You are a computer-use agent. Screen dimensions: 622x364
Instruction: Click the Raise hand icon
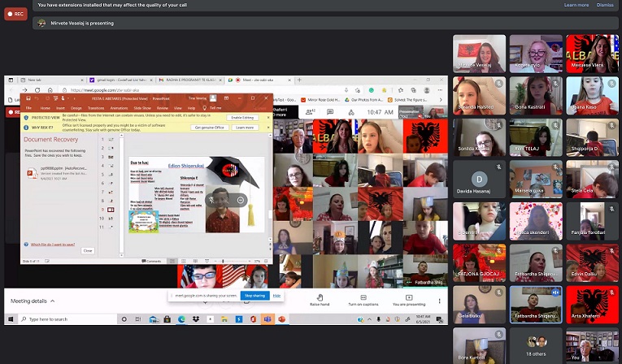(x=320, y=298)
